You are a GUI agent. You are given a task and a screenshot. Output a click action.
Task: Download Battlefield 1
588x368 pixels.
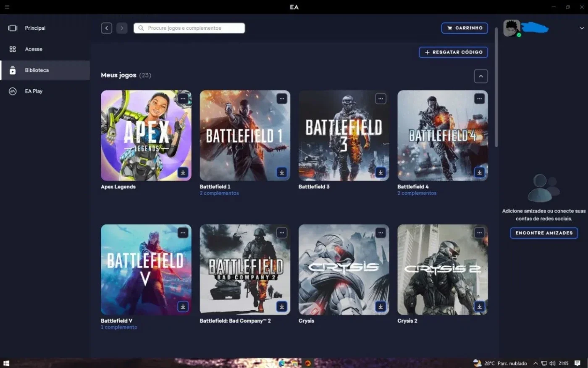(x=282, y=172)
